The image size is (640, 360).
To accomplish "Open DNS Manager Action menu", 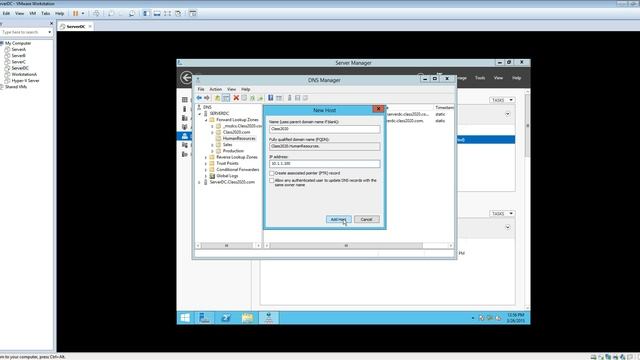I will point(216,89).
